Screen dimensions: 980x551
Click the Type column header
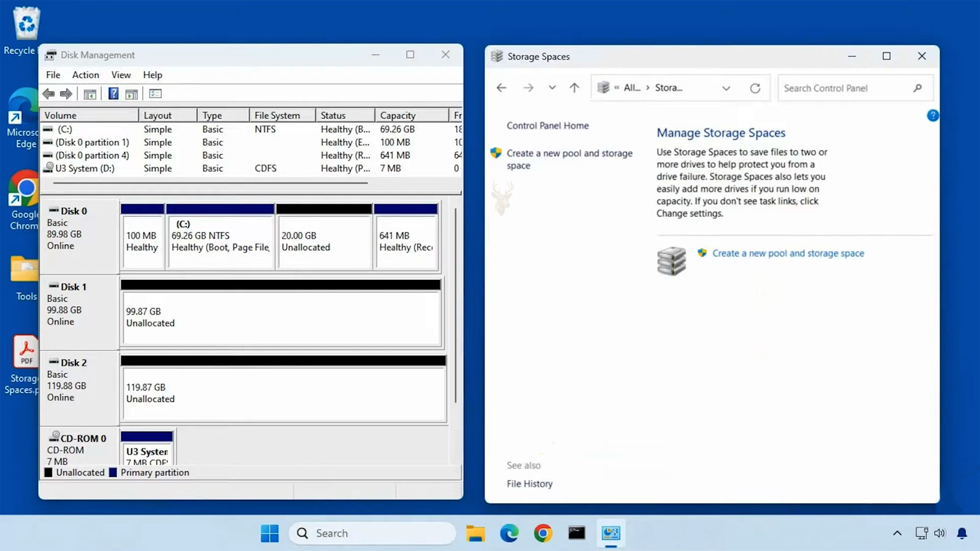[x=224, y=115]
